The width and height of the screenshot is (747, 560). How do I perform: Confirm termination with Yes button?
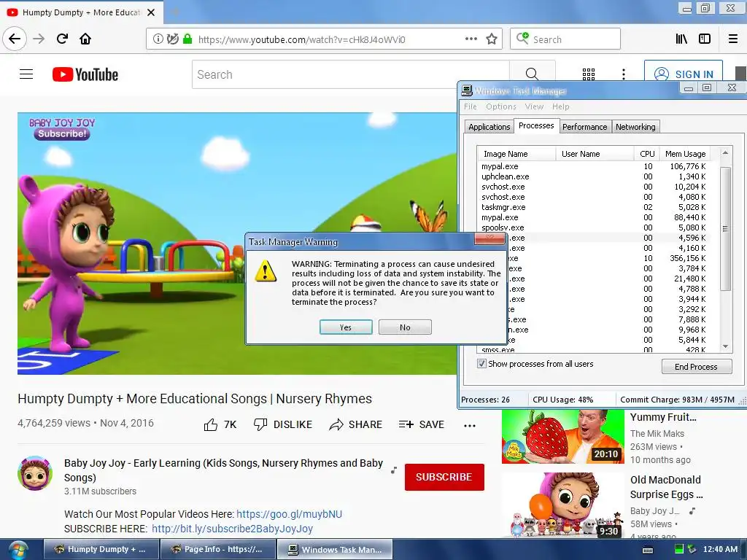[346, 327]
